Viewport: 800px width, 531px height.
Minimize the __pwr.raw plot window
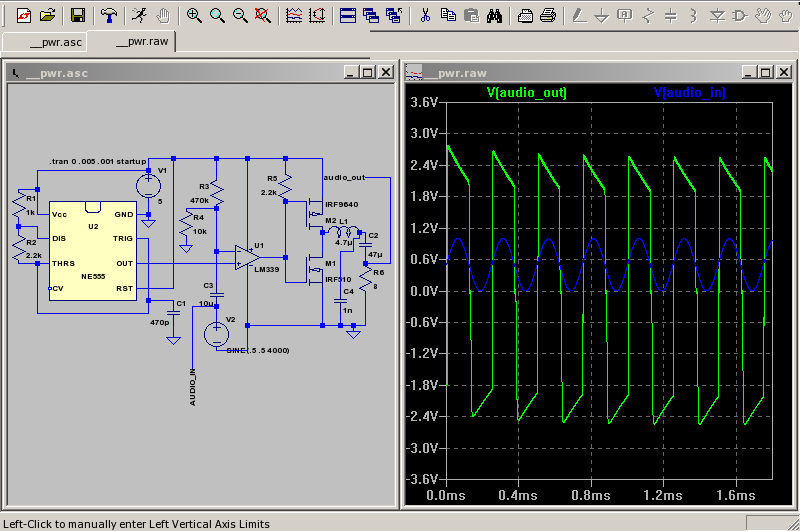coord(748,72)
